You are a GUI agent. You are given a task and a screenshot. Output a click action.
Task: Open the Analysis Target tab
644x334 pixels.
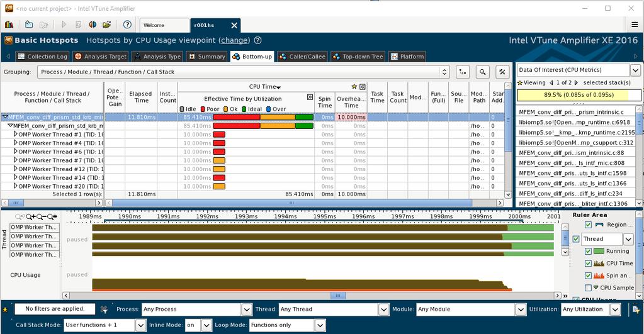coord(101,57)
